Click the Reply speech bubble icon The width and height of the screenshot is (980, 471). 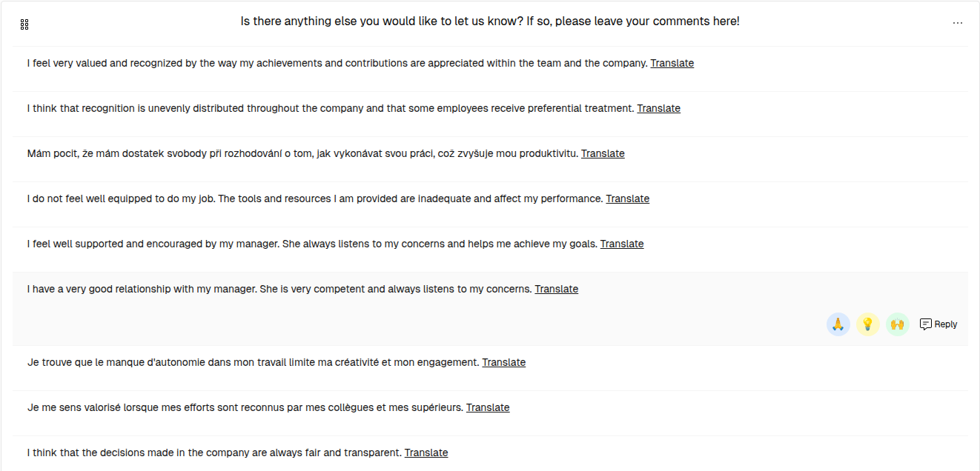[x=926, y=324]
